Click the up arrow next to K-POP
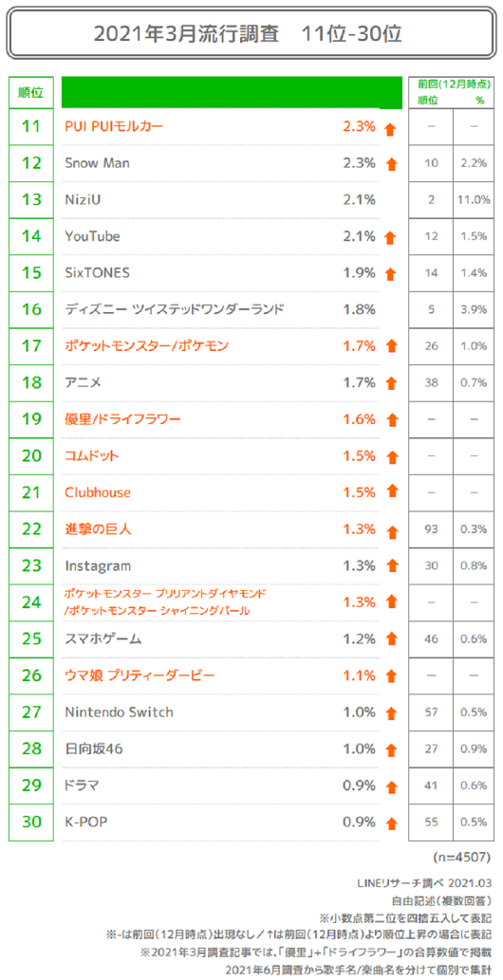 coord(392,823)
